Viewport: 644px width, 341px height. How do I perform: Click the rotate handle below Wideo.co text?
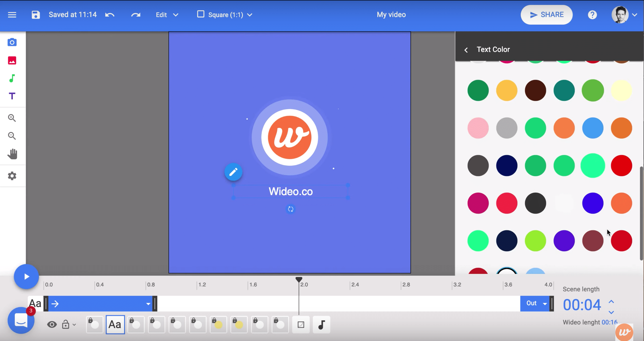tap(290, 209)
